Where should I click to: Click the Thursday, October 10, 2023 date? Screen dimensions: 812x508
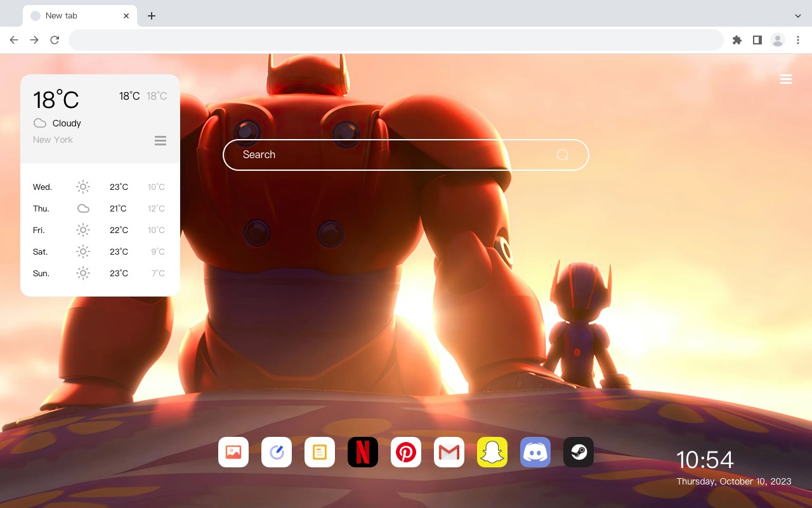coord(734,481)
